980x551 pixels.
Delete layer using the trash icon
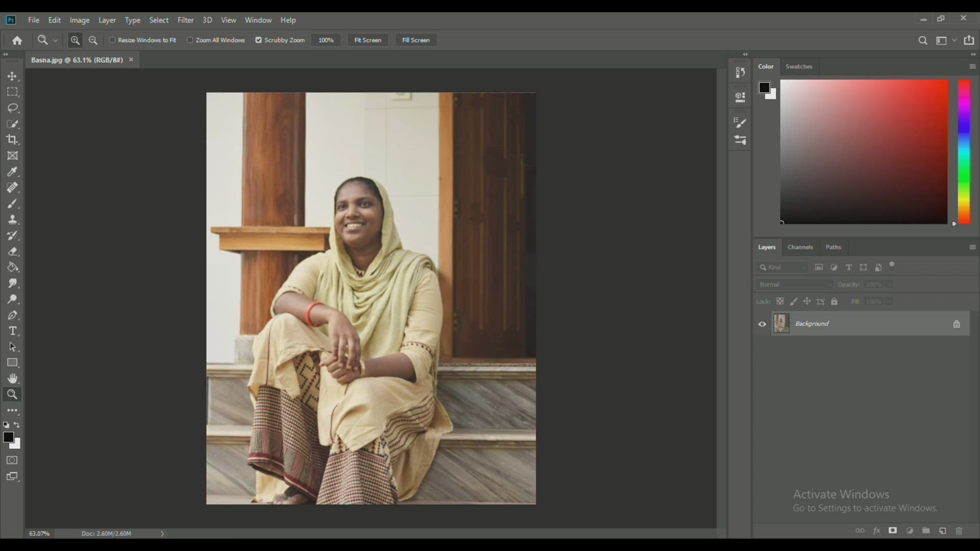click(x=959, y=531)
